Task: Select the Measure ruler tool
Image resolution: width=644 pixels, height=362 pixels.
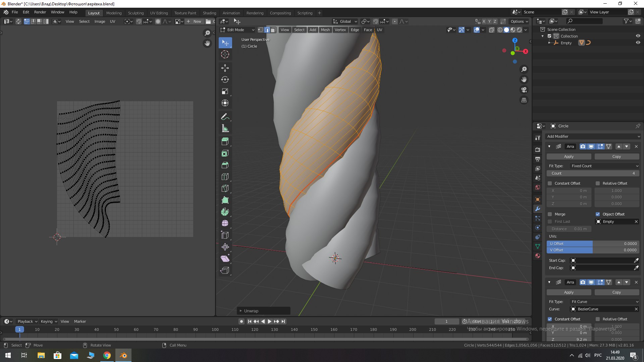Action: pyautogui.click(x=225, y=129)
